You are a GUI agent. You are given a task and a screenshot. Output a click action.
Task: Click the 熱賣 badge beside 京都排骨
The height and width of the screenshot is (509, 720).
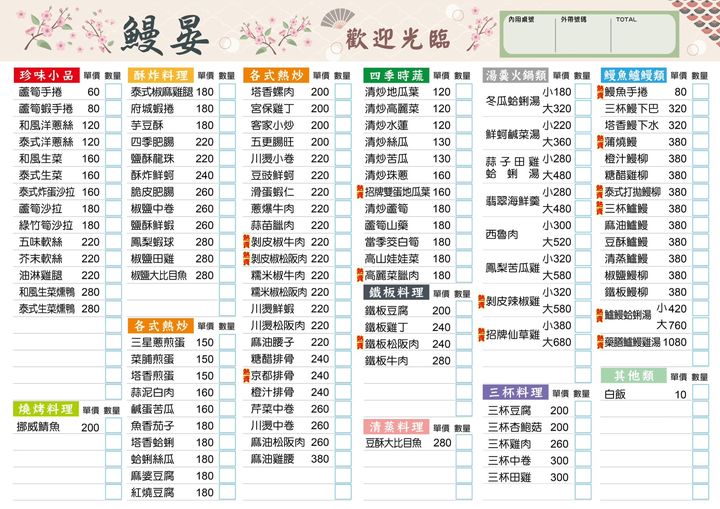point(246,375)
